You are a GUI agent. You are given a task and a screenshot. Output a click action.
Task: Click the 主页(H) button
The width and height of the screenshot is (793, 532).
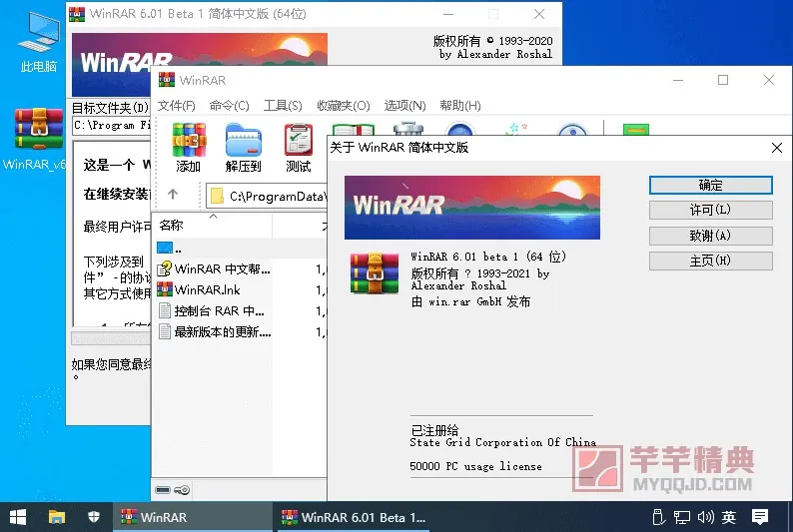710,261
